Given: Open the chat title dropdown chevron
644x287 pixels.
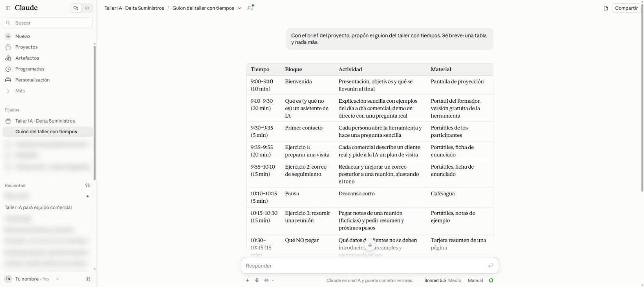Looking at the screenshot, I should 239,8.
